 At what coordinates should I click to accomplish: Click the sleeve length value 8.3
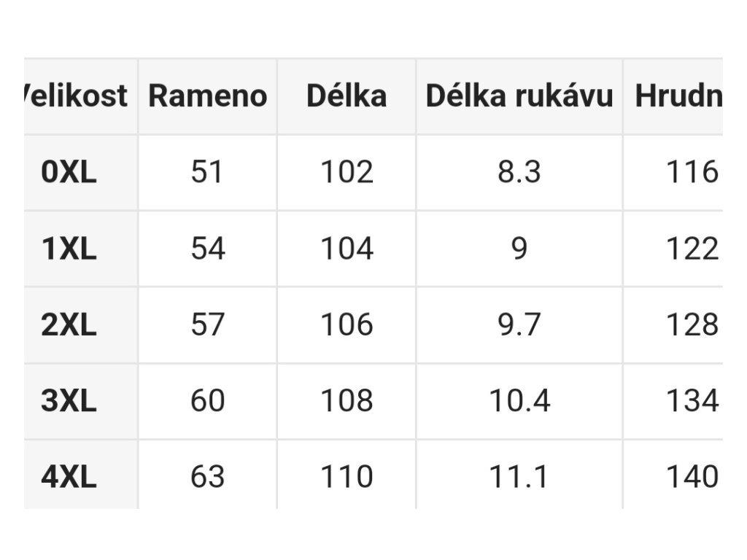tap(519, 172)
